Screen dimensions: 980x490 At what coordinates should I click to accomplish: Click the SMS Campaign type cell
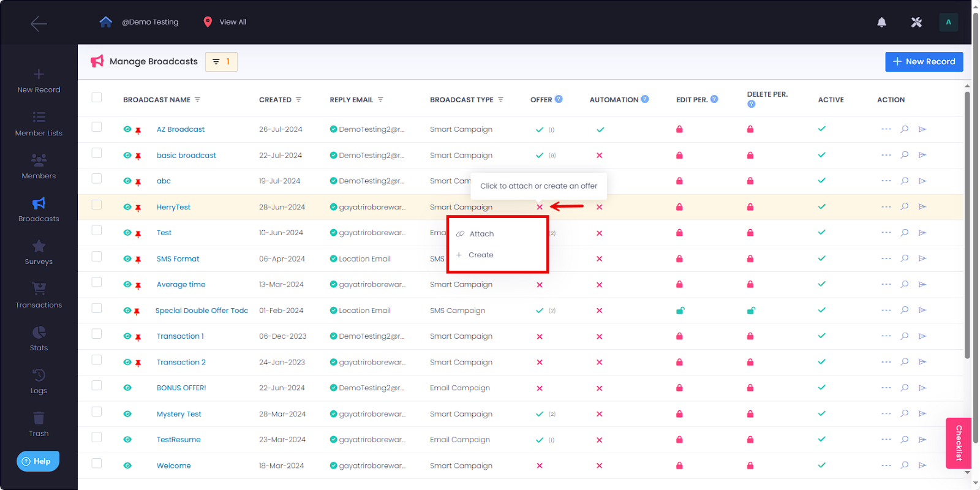[458, 311]
